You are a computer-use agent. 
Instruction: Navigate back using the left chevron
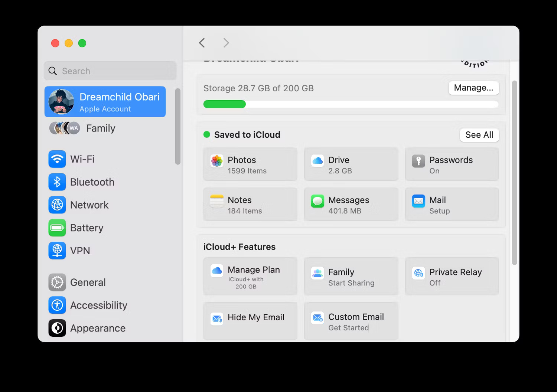pos(202,43)
